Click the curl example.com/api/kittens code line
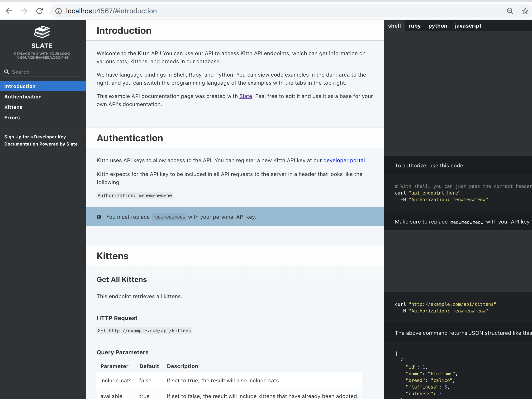Screen dimensions: 532x399 click(x=445, y=304)
